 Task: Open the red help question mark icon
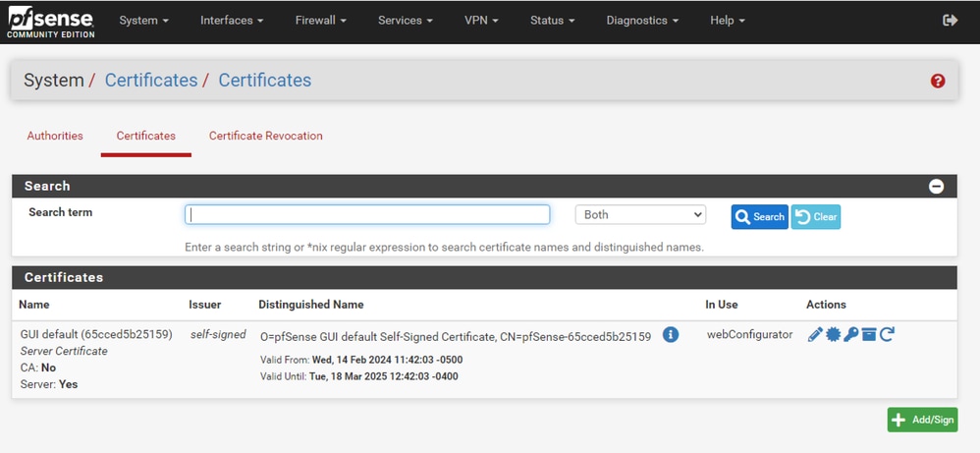pos(938,81)
